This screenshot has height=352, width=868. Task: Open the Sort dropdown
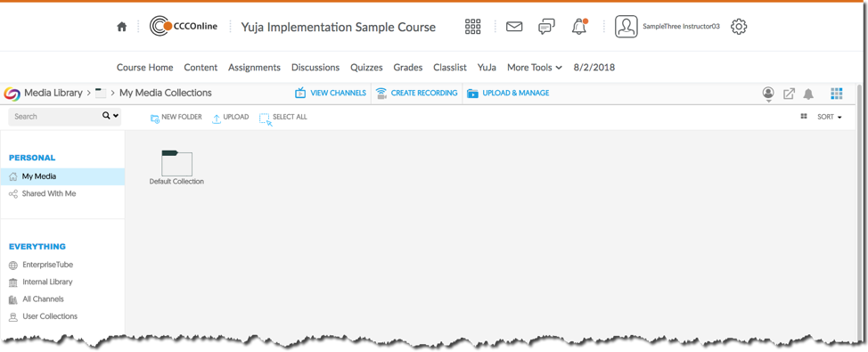click(830, 118)
